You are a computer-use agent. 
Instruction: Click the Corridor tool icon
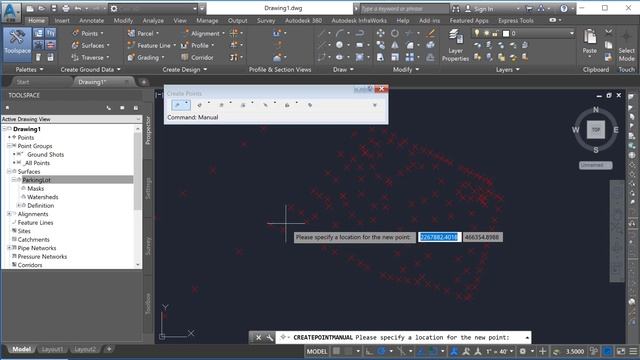point(184,57)
